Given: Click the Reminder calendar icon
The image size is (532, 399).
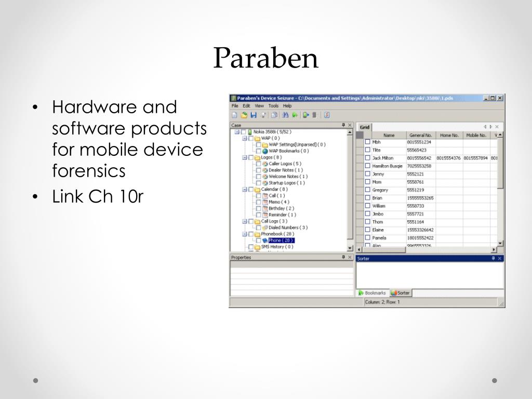Looking at the screenshot, I should coord(265,215).
